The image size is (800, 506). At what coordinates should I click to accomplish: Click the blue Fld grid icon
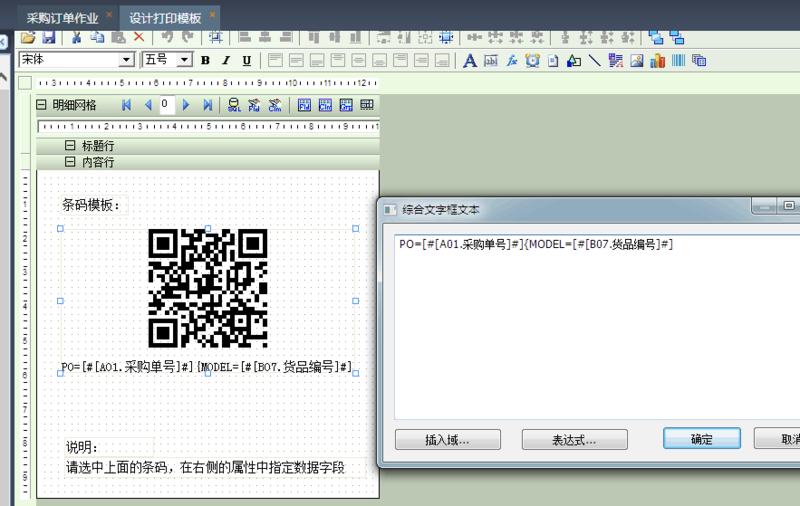305,105
